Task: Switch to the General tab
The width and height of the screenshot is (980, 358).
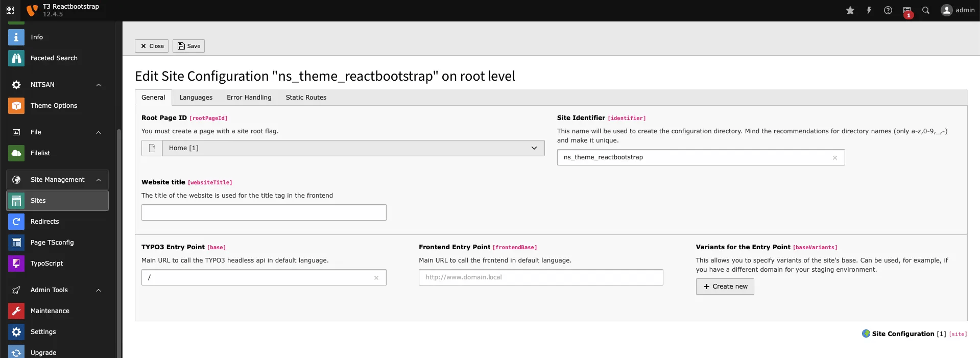Action: coord(153,98)
